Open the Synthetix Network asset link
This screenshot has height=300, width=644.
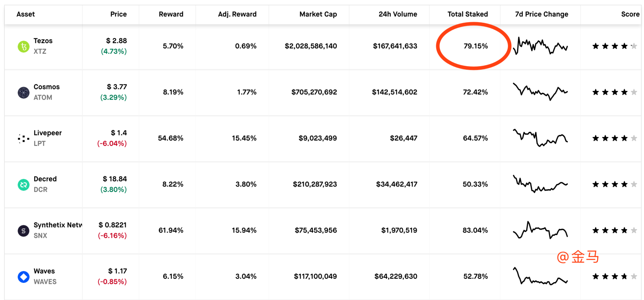(x=58, y=225)
